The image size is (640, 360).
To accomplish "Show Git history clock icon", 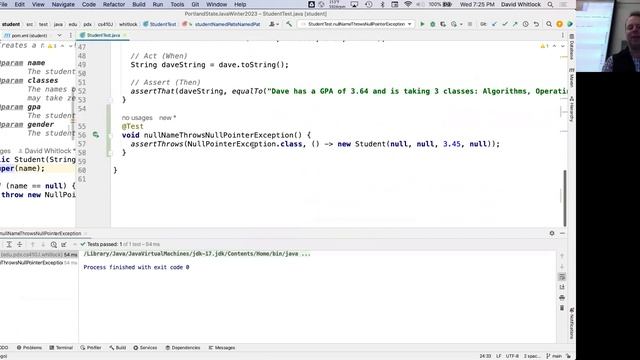I will [526, 24].
